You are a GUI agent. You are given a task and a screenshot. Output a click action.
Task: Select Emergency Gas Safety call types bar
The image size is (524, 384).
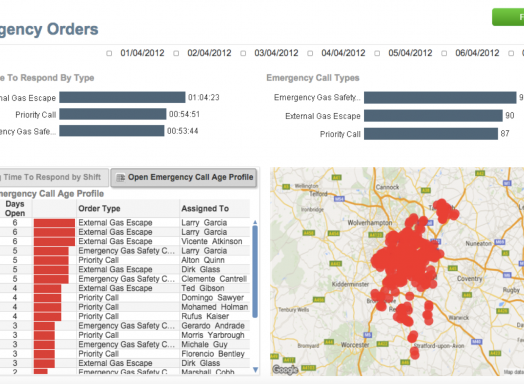pos(440,98)
